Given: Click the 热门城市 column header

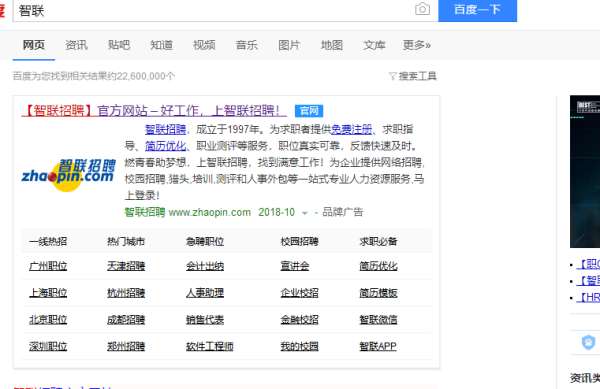Looking at the screenshot, I should tap(126, 242).
